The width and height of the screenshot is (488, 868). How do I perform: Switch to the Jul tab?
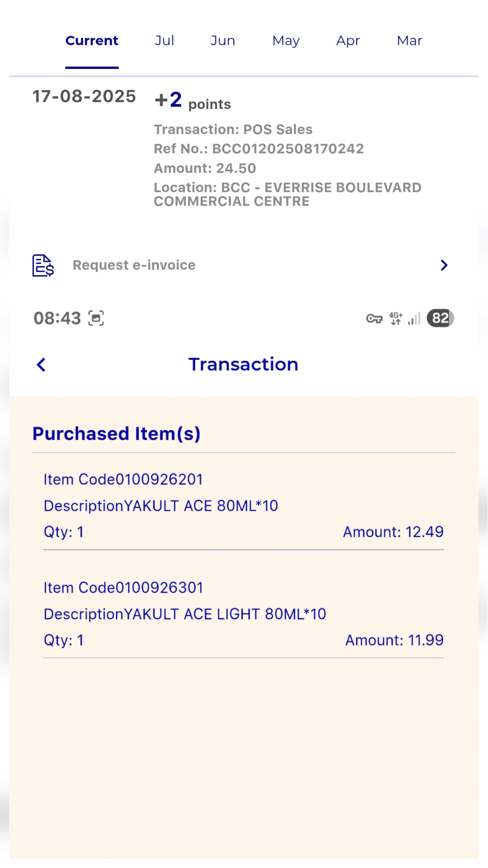coord(164,41)
